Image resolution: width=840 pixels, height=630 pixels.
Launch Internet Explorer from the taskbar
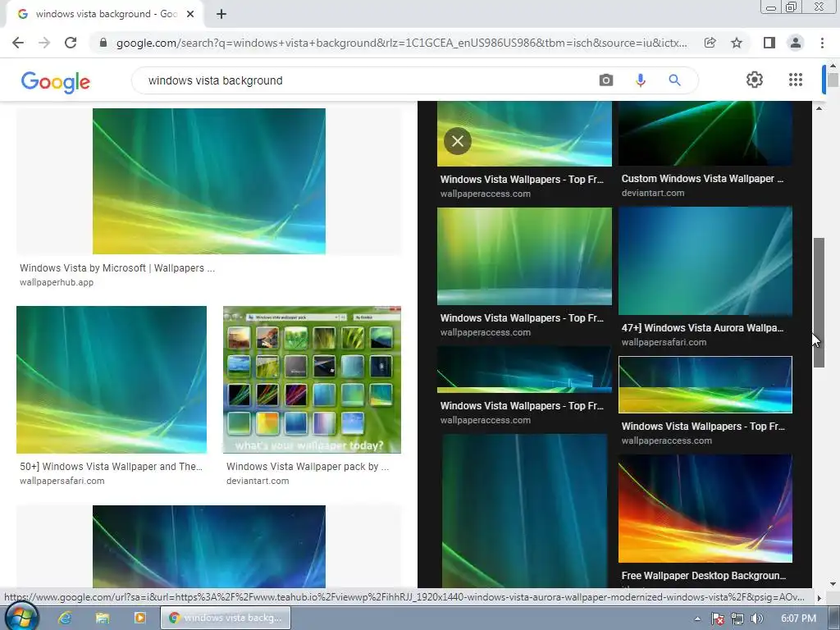point(65,618)
